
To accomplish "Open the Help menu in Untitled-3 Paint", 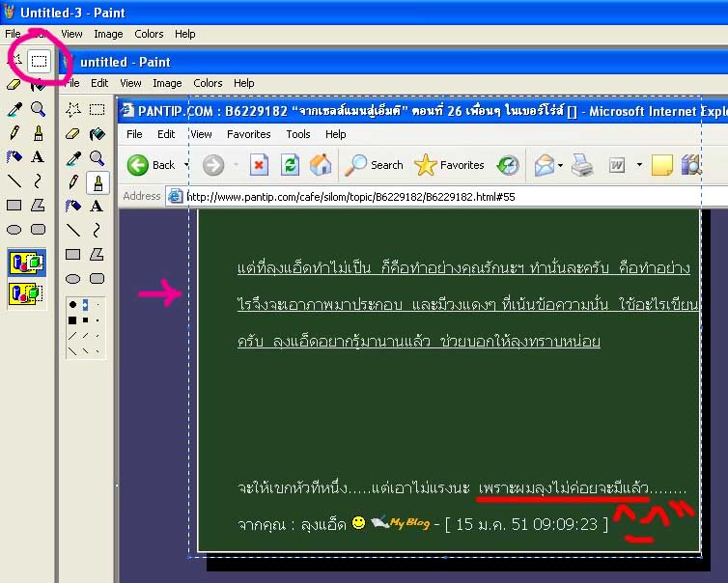I will [184, 34].
